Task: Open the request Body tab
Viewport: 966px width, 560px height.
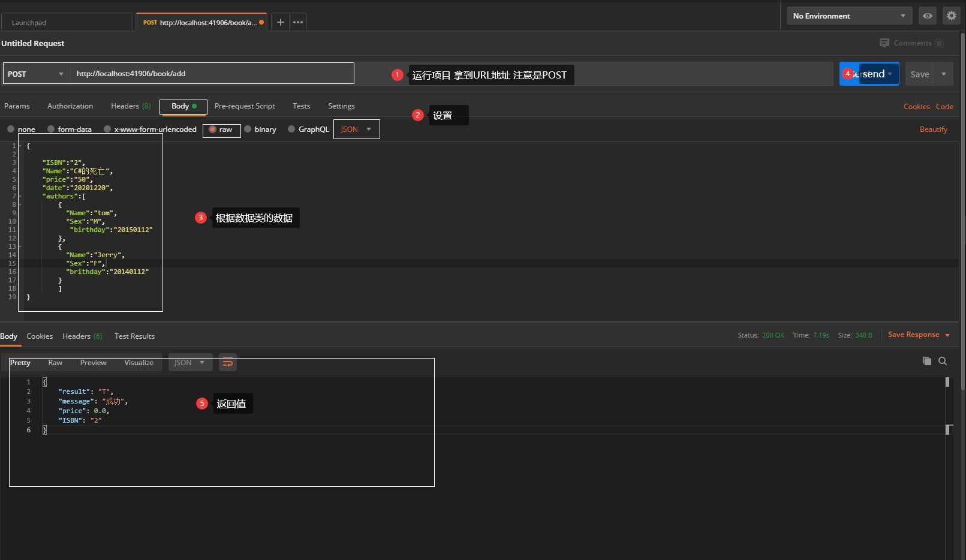Action: pos(183,106)
